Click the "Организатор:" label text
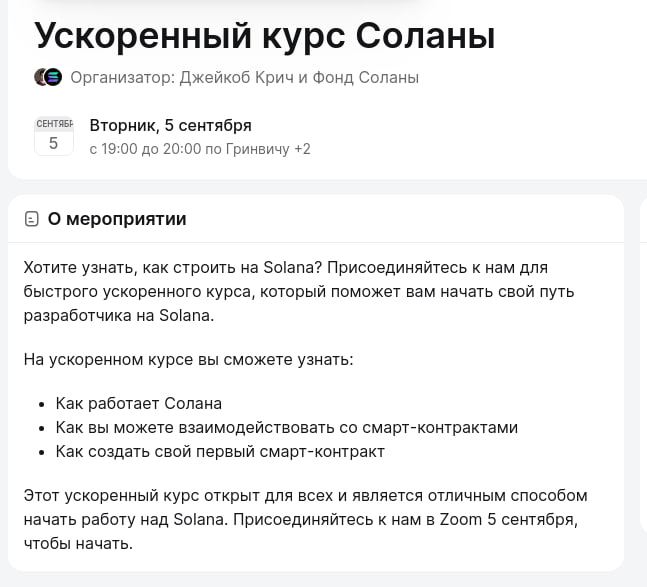 pyautogui.click(x=122, y=77)
